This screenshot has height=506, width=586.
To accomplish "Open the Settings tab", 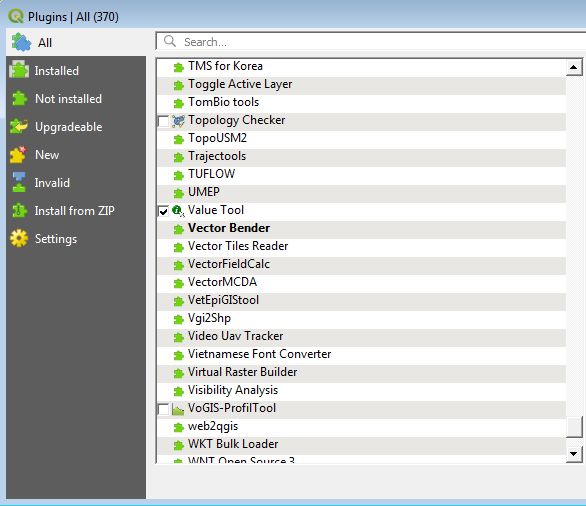I will point(76,239).
